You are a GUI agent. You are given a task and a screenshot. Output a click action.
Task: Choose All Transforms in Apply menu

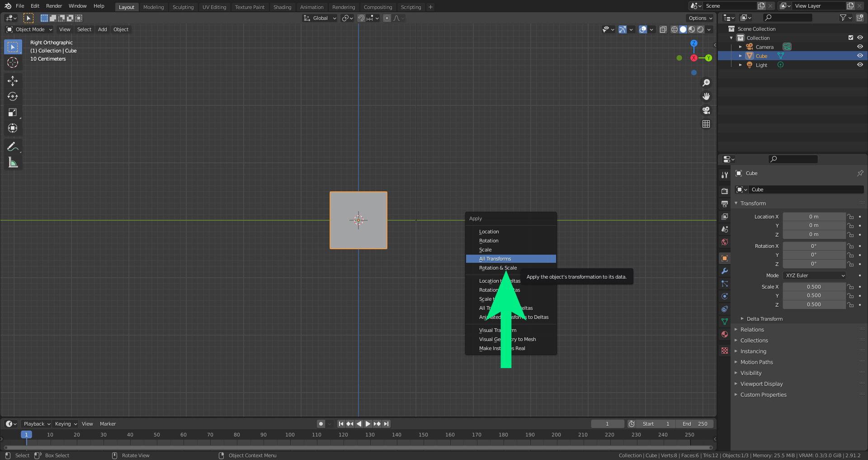tap(495, 259)
